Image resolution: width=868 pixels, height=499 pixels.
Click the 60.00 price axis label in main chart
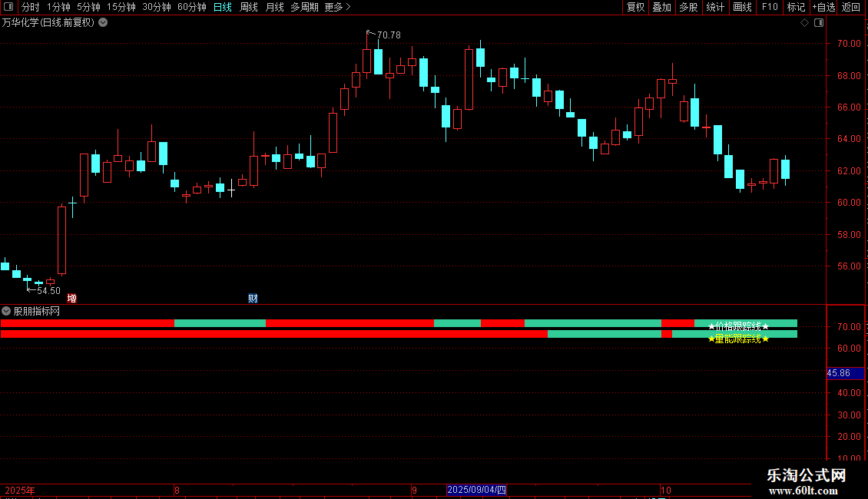click(849, 203)
